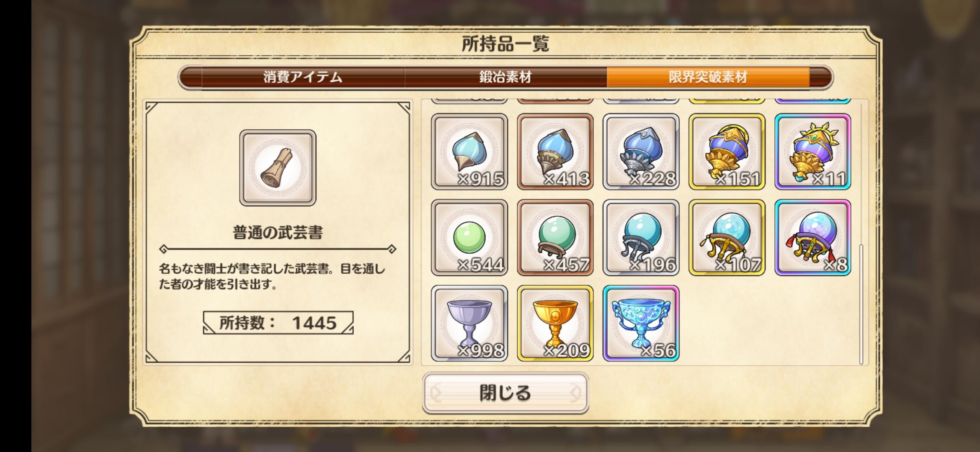Select the golden shell item ×151
The image size is (980, 452).
(x=727, y=152)
